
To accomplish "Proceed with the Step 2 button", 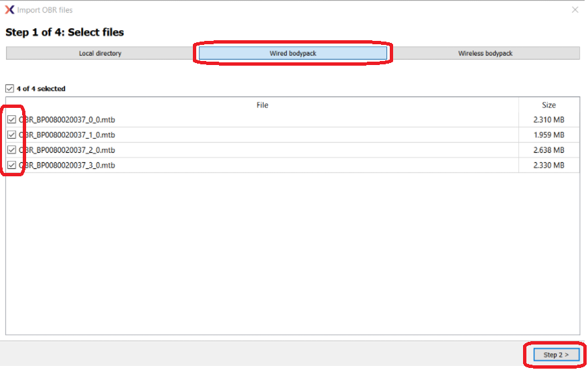I will 556,355.
